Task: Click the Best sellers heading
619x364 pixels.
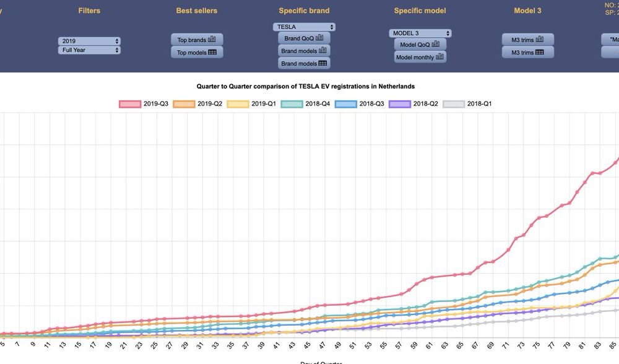Action: tap(197, 11)
